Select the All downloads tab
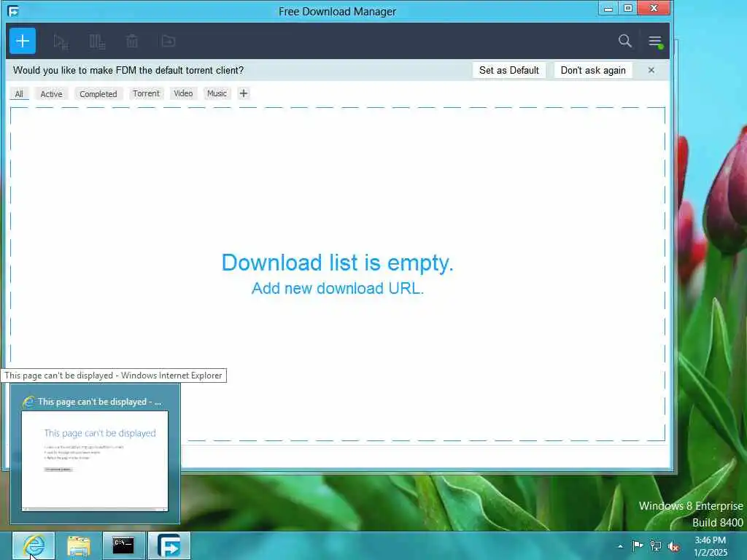This screenshot has width=747, height=560. (19, 94)
